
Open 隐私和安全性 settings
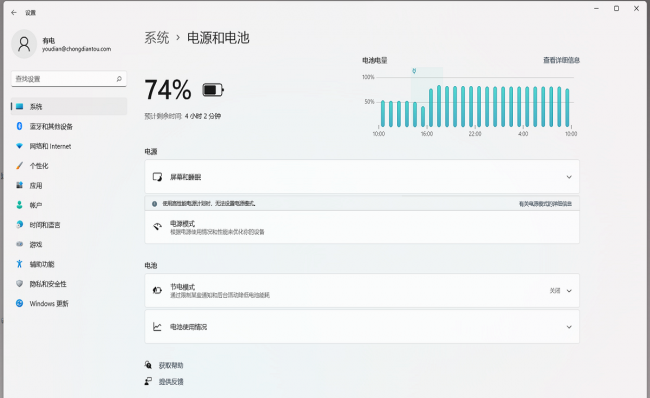pyautogui.click(x=69, y=284)
